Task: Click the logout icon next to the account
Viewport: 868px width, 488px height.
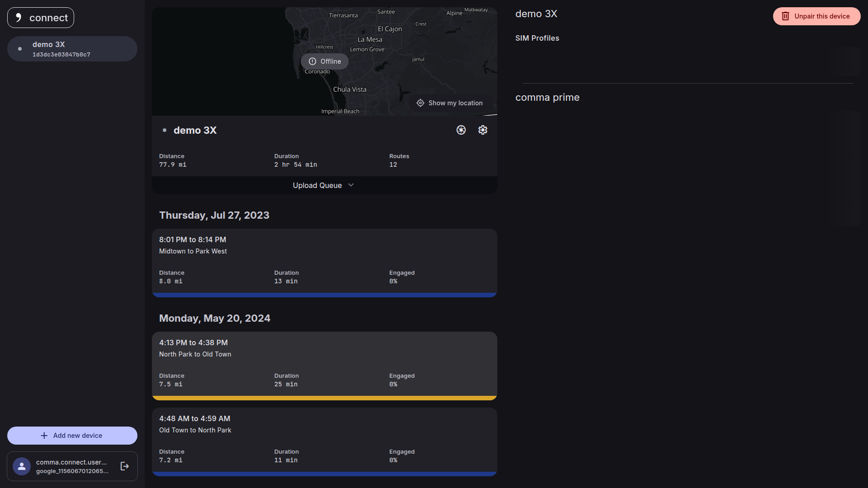Action: (x=125, y=466)
